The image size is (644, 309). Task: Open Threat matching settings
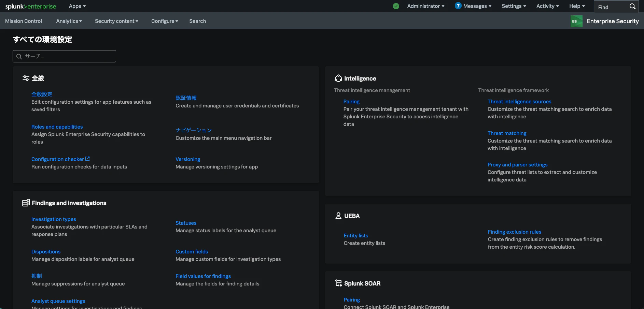(507, 133)
